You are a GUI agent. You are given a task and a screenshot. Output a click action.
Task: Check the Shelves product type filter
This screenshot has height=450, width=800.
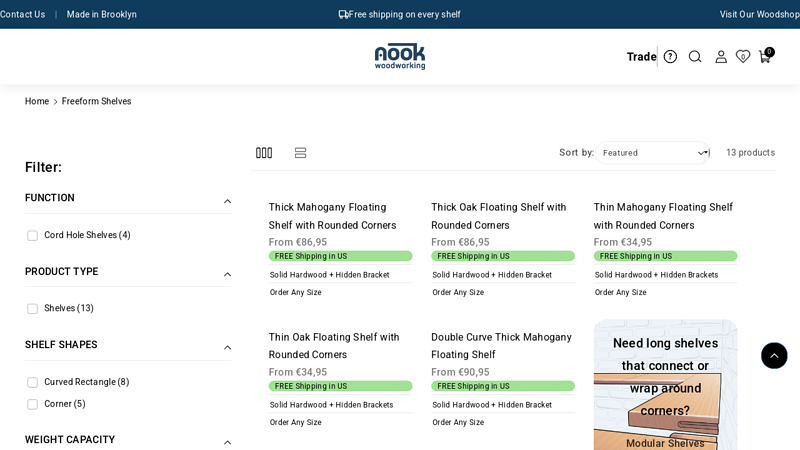click(x=33, y=309)
